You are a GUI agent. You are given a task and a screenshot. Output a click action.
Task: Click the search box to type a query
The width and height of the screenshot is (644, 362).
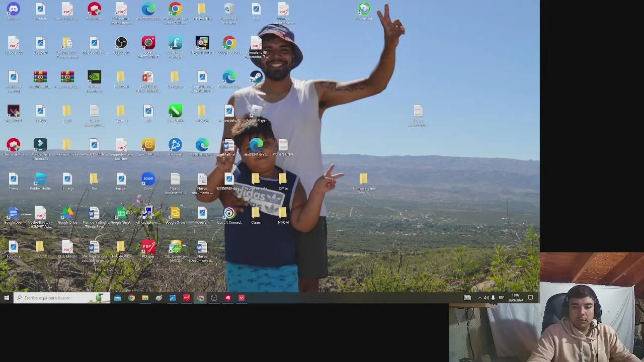tap(60, 298)
